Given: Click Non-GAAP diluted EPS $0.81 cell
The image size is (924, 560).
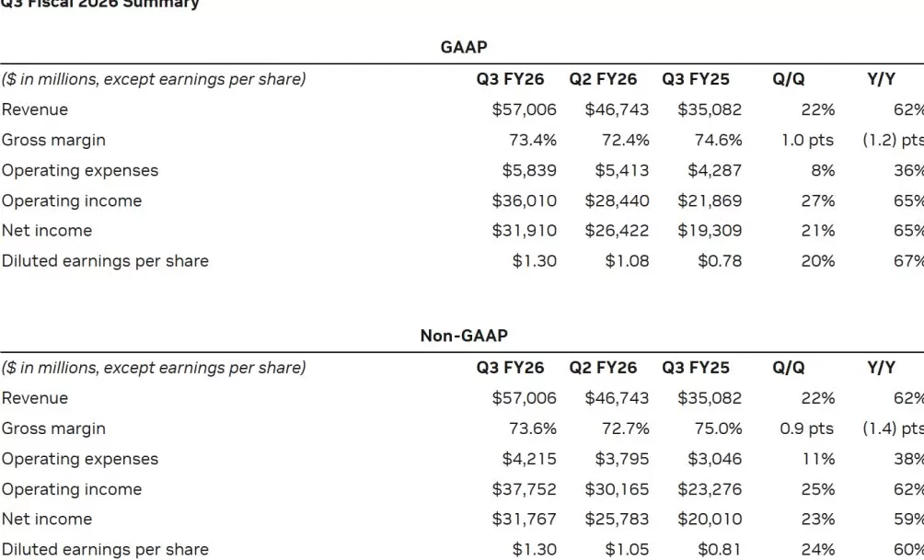Looking at the screenshot, I should 720,550.
